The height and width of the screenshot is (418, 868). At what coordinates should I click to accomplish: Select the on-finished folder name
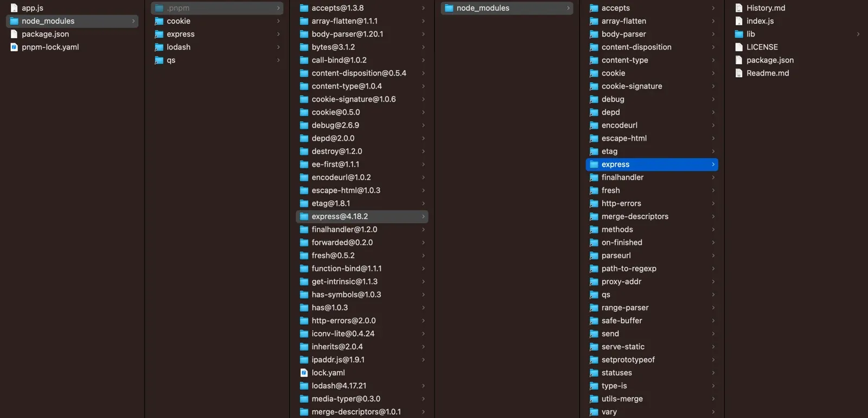click(622, 243)
